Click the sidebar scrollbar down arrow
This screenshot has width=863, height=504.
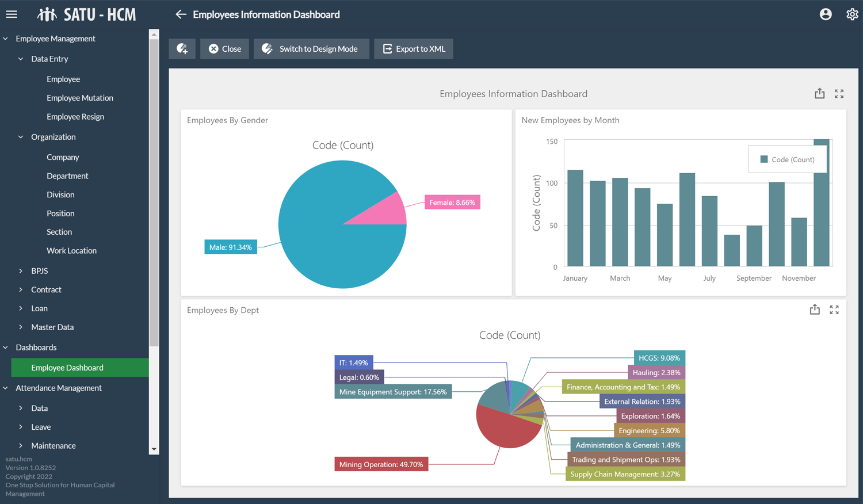154,449
